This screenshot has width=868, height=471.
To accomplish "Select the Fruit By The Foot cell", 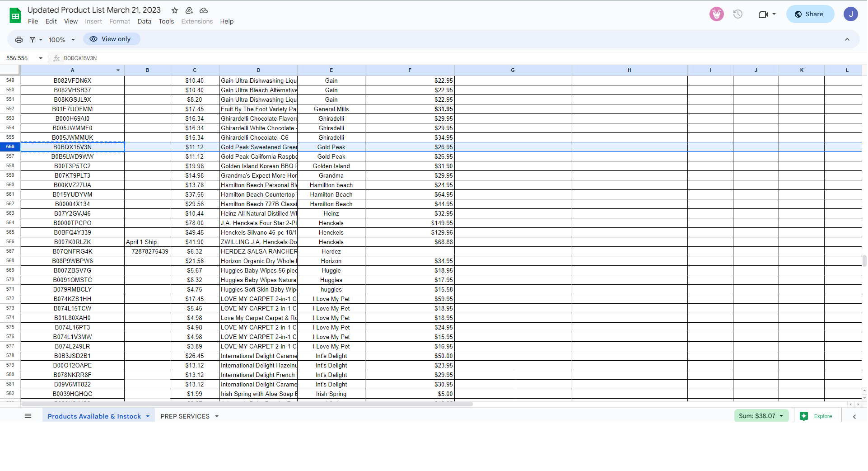I will coord(258,109).
